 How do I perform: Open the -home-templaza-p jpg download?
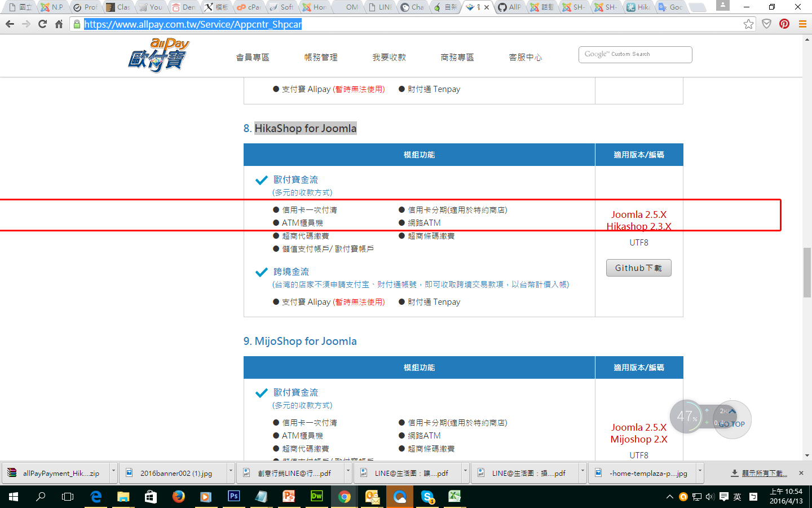[x=643, y=473]
